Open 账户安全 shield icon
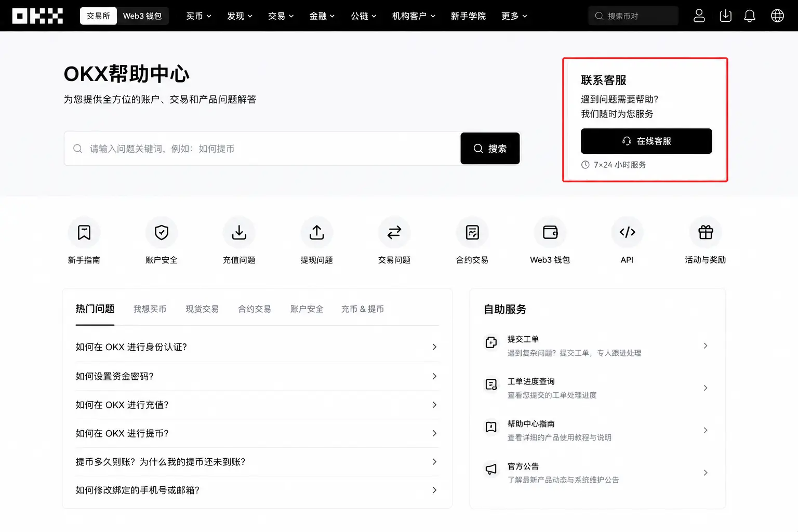The image size is (798, 532). click(x=162, y=232)
